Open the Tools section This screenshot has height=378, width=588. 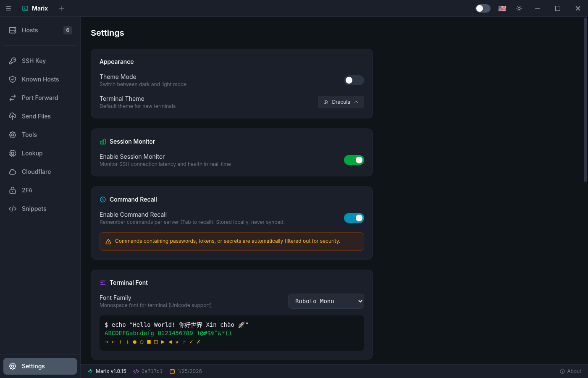(x=29, y=134)
